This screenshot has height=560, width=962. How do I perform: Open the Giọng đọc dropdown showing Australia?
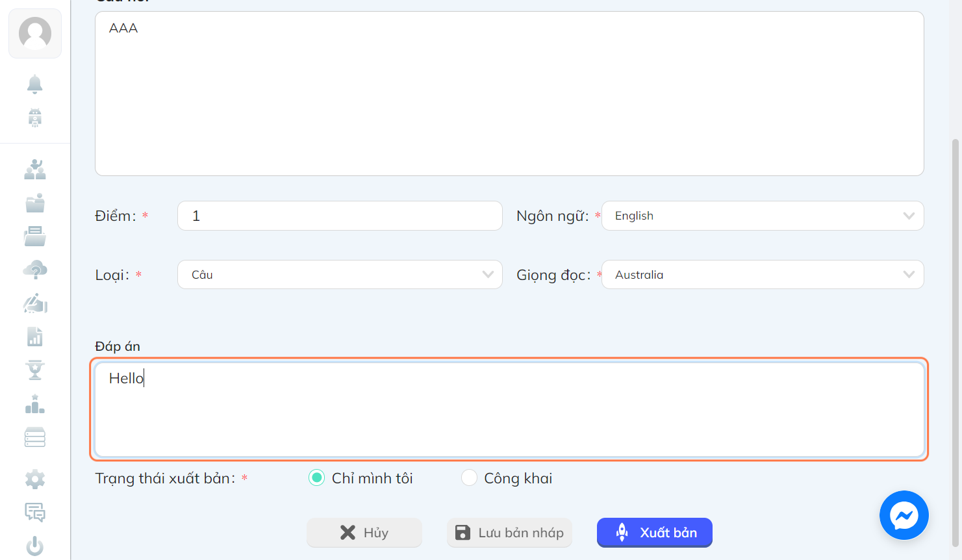(763, 275)
